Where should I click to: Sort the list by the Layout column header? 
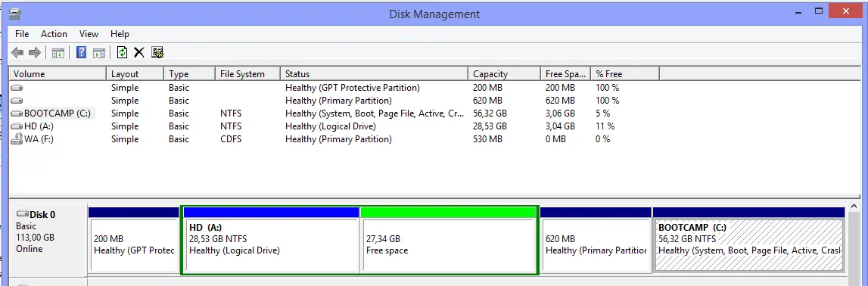pyautogui.click(x=135, y=73)
